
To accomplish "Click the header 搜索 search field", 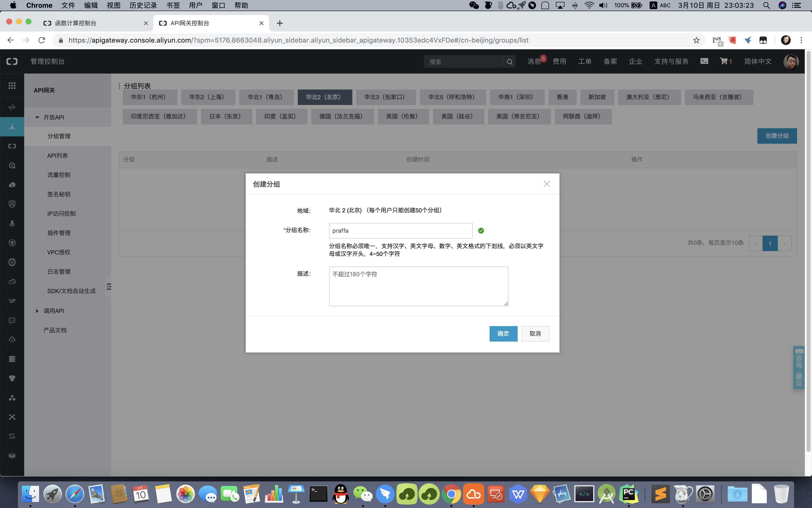I will (463, 62).
